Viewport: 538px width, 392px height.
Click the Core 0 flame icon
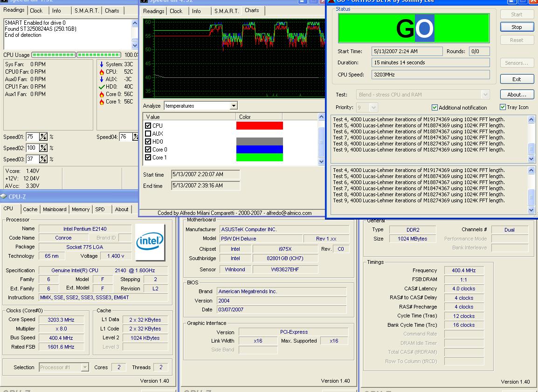click(102, 94)
